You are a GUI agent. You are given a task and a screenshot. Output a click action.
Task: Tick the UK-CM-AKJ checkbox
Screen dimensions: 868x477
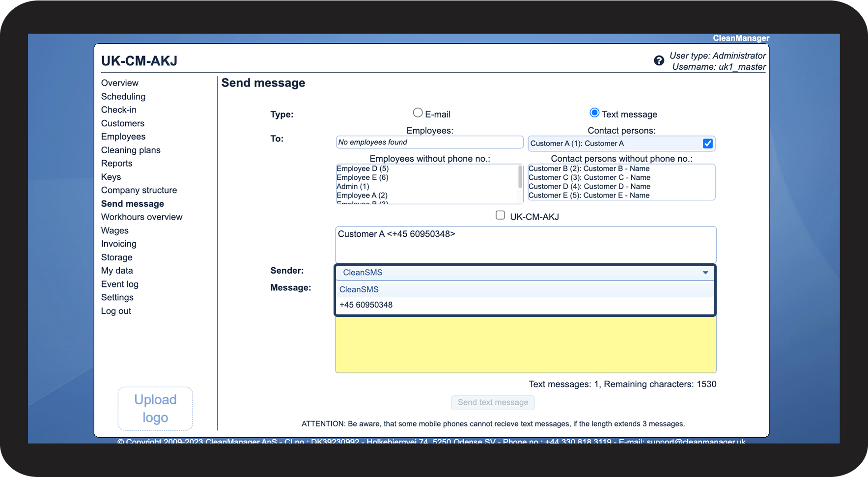click(x=500, y=215)
